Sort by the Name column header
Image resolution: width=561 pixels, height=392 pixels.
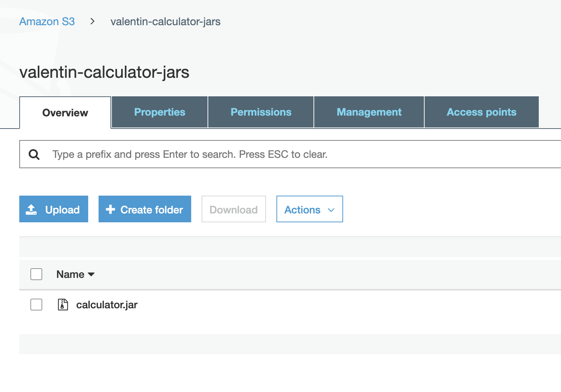75,274
